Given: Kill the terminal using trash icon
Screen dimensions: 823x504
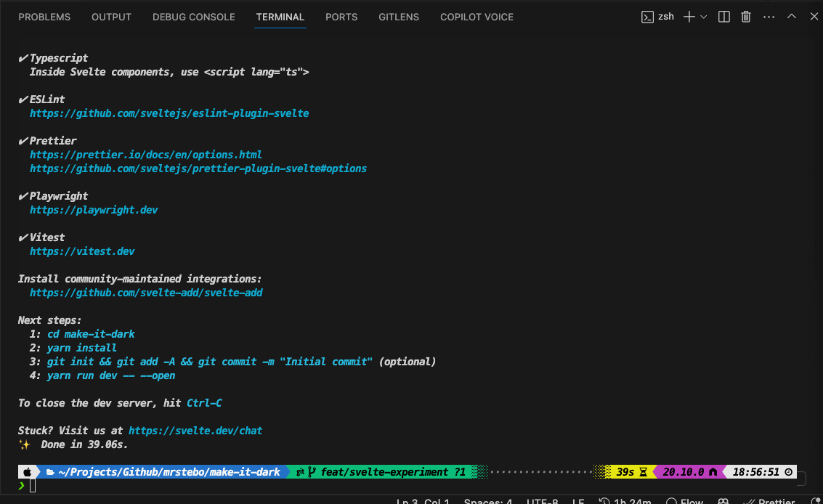Looking at the screenshot, I should pos(746,17).
